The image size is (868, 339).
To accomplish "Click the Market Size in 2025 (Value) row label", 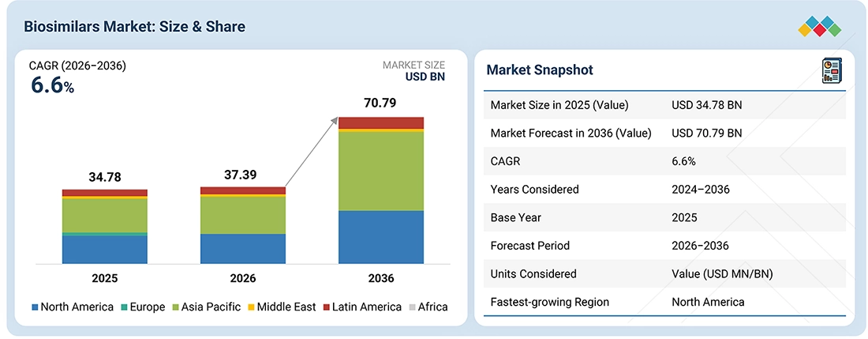I will pyautogui.click(x=559, y=105).
